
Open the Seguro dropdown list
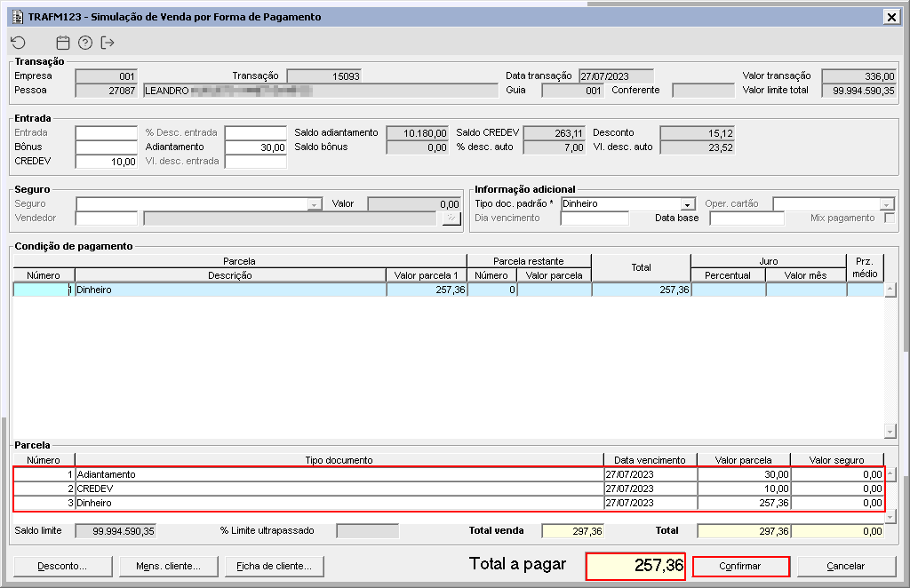pyautogui.click(x=315, y=204)
